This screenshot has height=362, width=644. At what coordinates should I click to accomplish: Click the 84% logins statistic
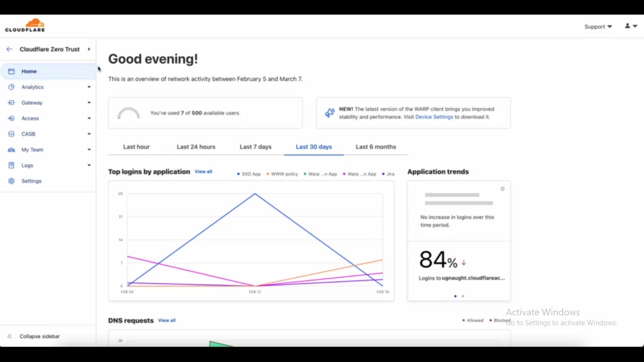click(x=438, y=260)
